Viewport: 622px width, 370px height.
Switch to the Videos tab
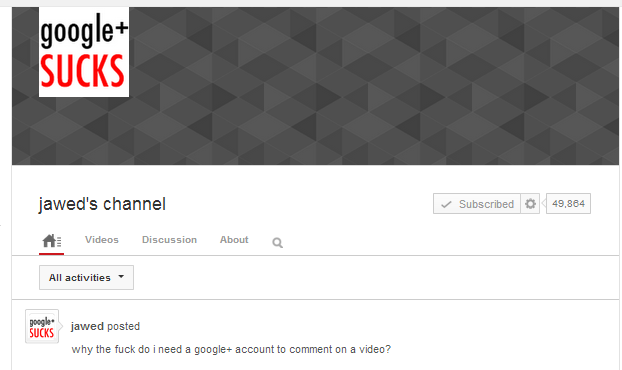coord(102,240)
